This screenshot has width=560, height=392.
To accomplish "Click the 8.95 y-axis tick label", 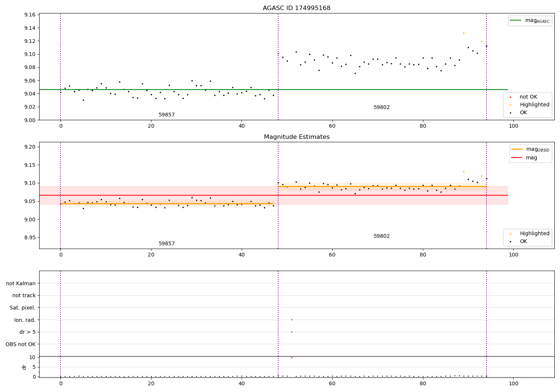I will [29, 237].
